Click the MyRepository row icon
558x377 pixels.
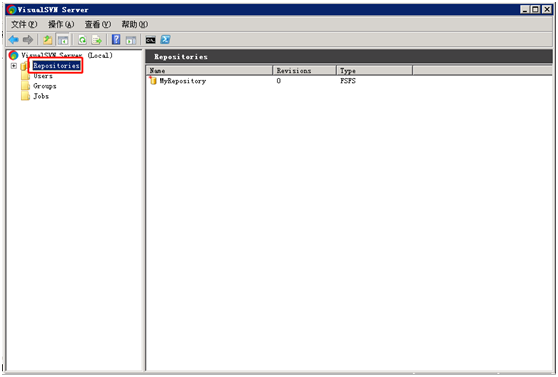point(153,81)
